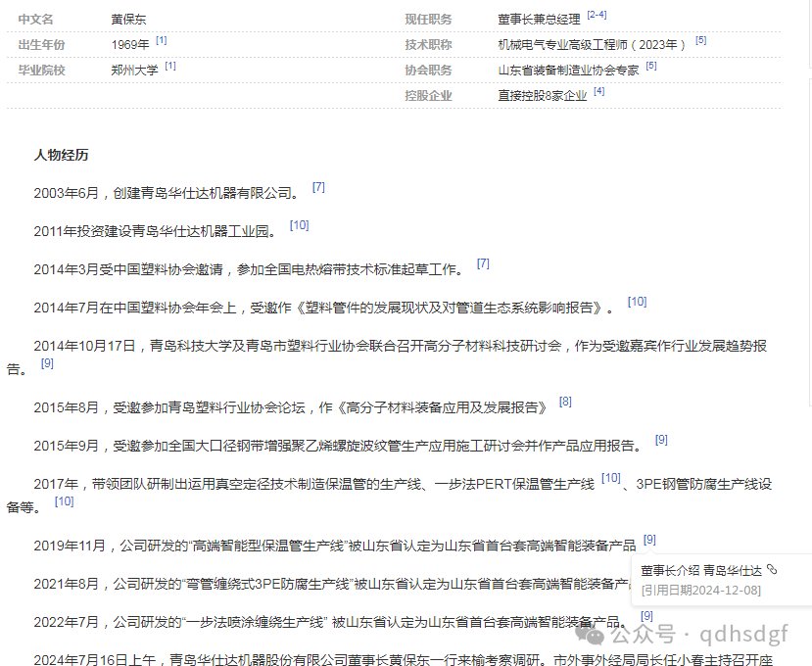The height and width of the screenshot is (666, 812).
Task: Open reference [9] after the 2022年7月 entry
Action: pyautogui.click(x=646, y=616)
